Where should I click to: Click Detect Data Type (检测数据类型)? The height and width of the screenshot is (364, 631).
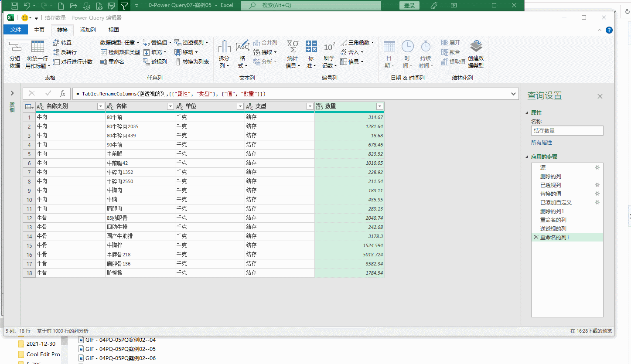pos(120,52)
